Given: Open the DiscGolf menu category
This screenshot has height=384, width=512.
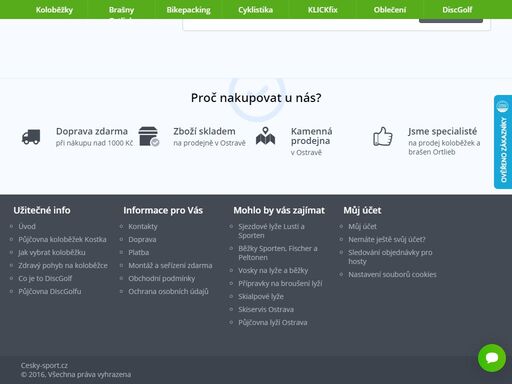Looking at the screenshot, I should pyautogui.click(x=457, y=10).
